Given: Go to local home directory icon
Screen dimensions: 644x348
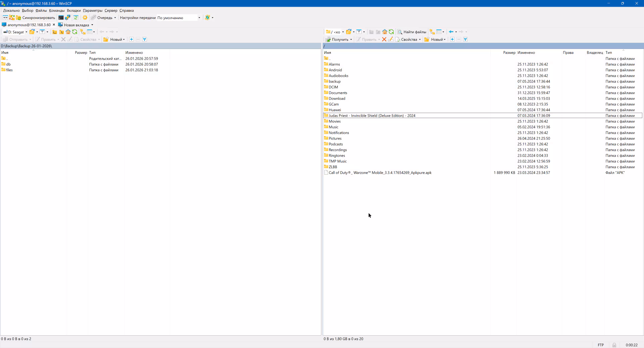Looking at the screenshot, I should (68, 32).
